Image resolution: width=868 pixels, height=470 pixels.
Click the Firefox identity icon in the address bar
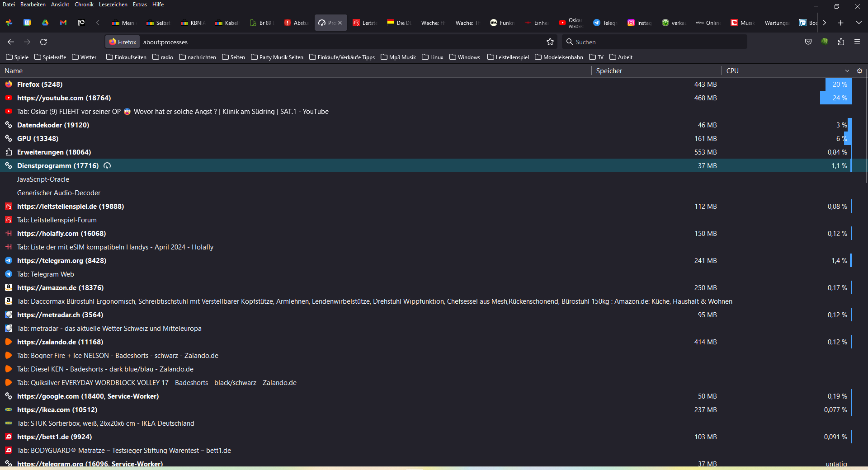coord(123,42)
